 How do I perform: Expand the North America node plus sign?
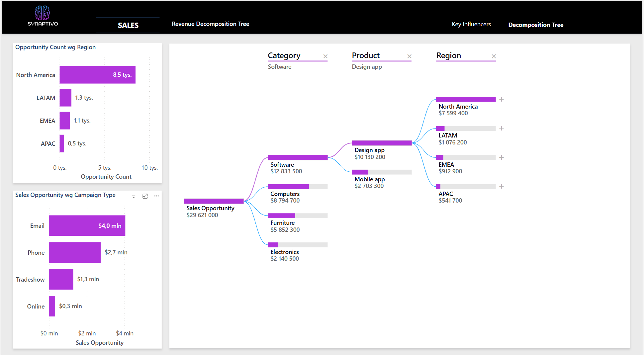click(x=502, y=99)
